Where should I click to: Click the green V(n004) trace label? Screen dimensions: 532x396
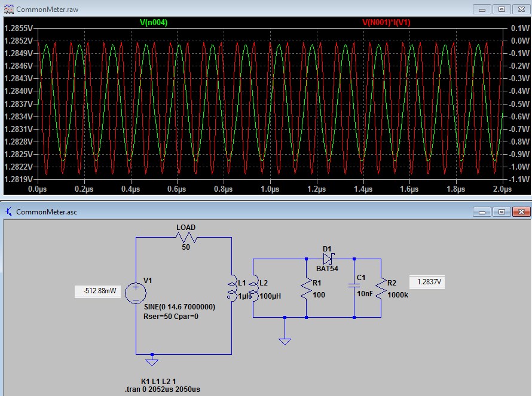pos(154,22)
